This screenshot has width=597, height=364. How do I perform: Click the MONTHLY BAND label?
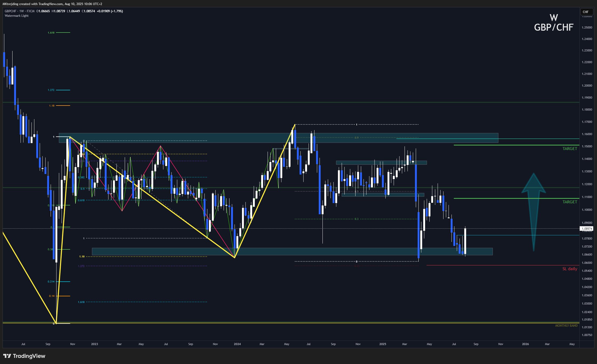click(566, 326)
